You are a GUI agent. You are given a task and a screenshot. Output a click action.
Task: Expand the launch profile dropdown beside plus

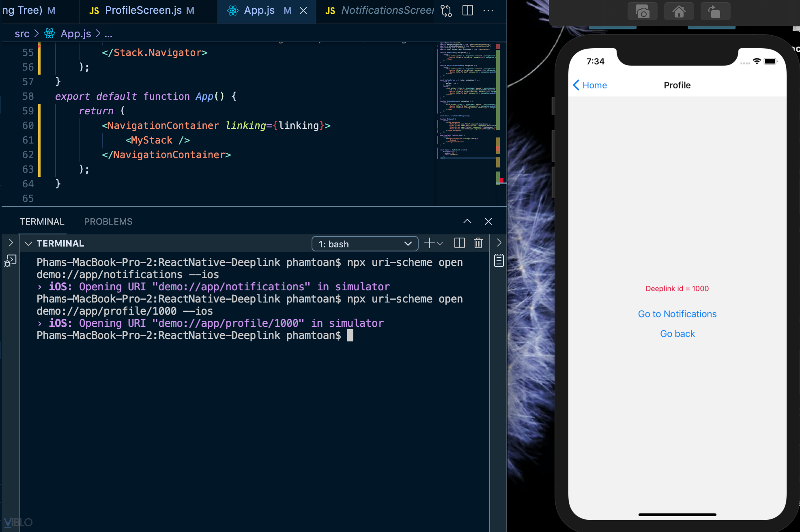(440, 244)
